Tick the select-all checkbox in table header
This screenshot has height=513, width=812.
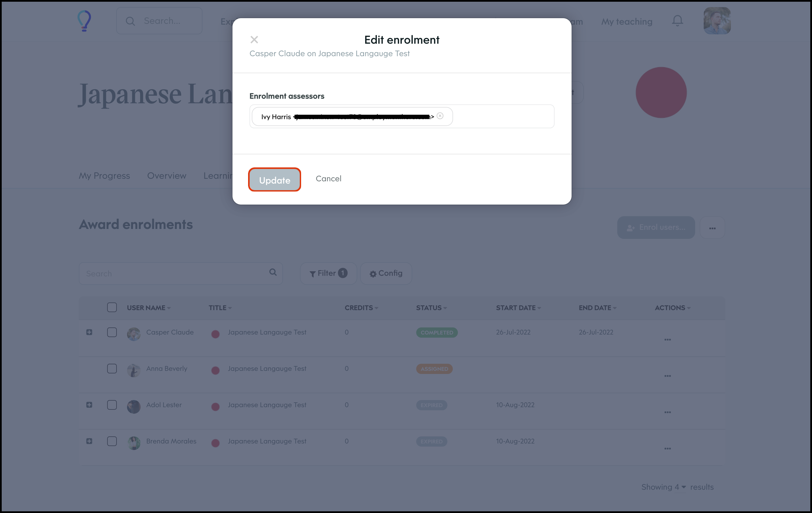click(x=112, y=308)
